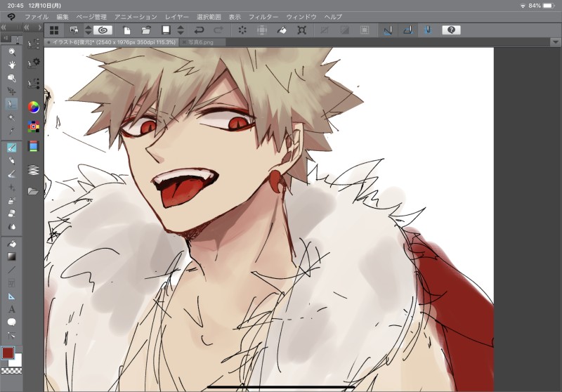Select the Blend drop tool
This screenshot has height=392, width=562.
12,227
